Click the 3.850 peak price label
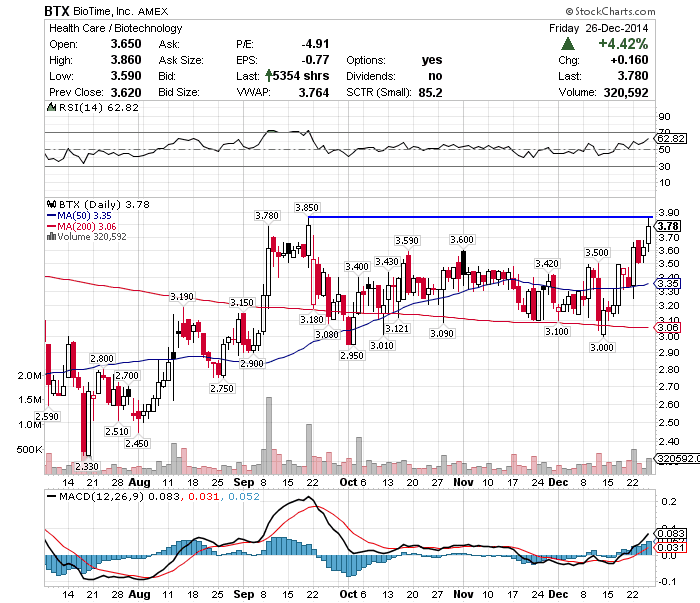This screenshot has height=603, width=700. tap(307, 208)
